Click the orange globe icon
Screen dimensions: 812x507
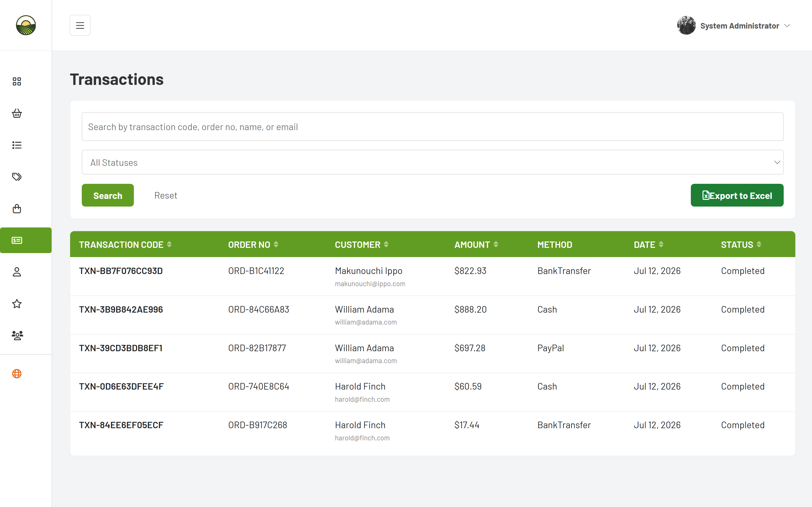(17, 373)
